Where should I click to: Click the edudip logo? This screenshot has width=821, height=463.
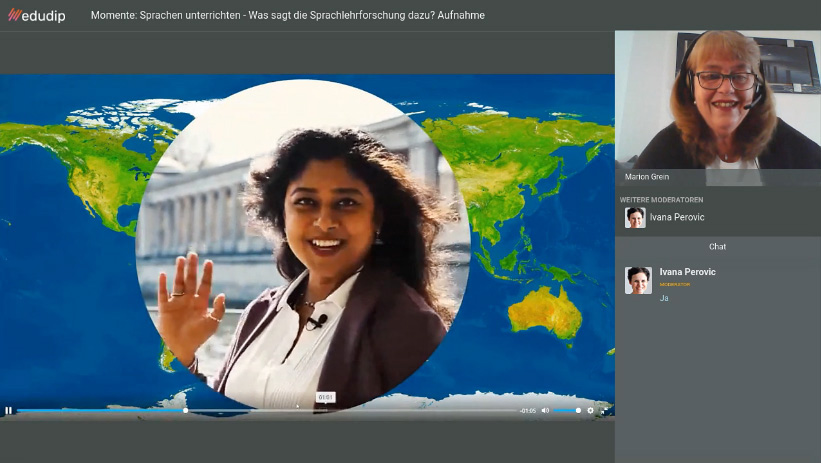coord(37,15)
